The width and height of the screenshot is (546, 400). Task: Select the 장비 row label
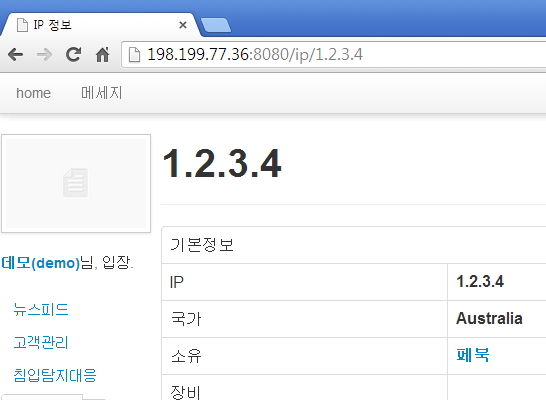[185, 392]
